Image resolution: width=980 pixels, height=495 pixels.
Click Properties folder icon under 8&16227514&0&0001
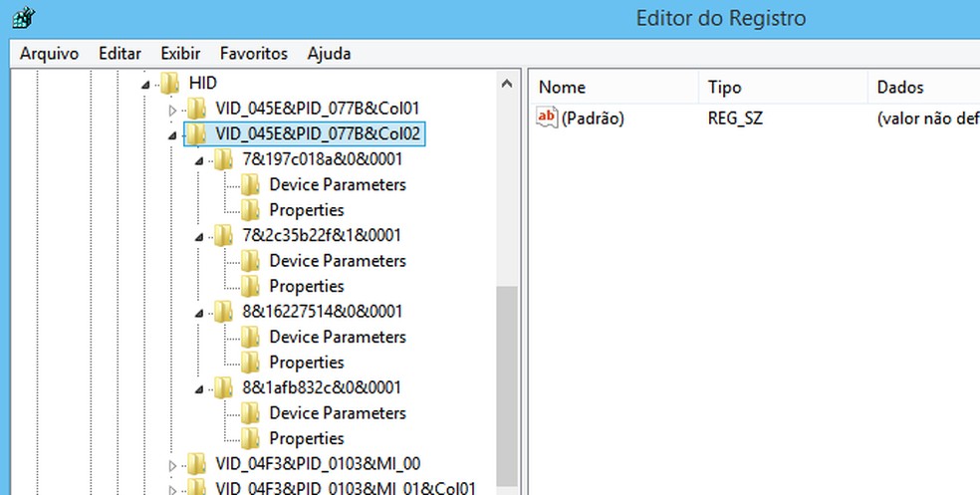251,363
